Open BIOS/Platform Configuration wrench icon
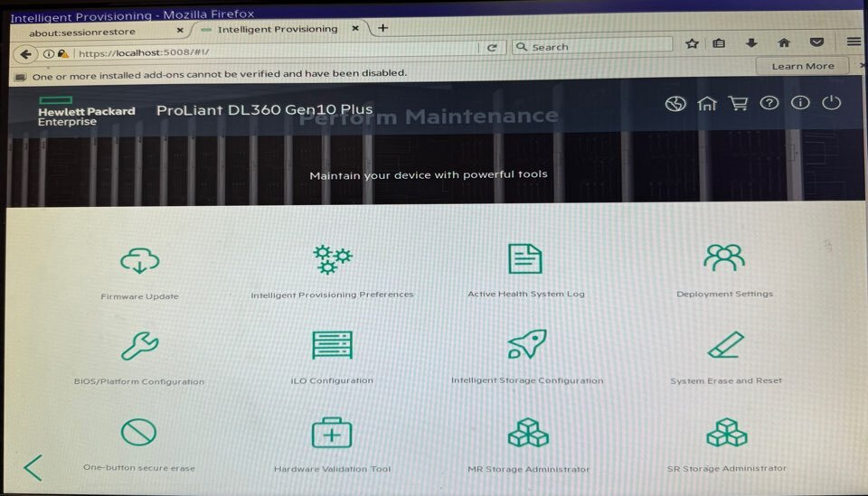Image resolution: width=868 pixels, height=496 pixels. tap(139, 346)
